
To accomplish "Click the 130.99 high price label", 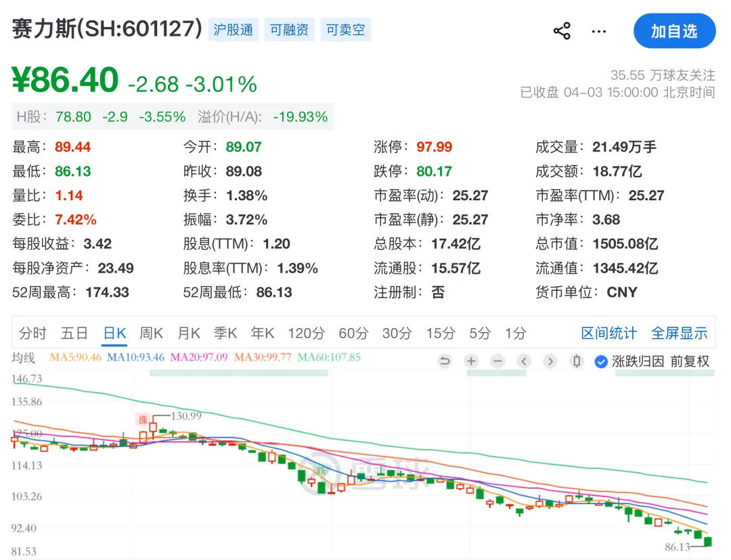I will point(186,415).
